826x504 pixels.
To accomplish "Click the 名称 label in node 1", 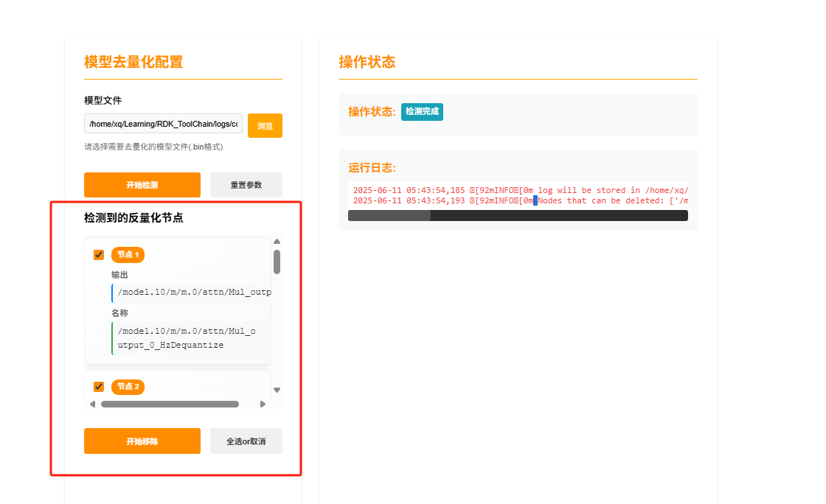I will [x=119, y=313].
